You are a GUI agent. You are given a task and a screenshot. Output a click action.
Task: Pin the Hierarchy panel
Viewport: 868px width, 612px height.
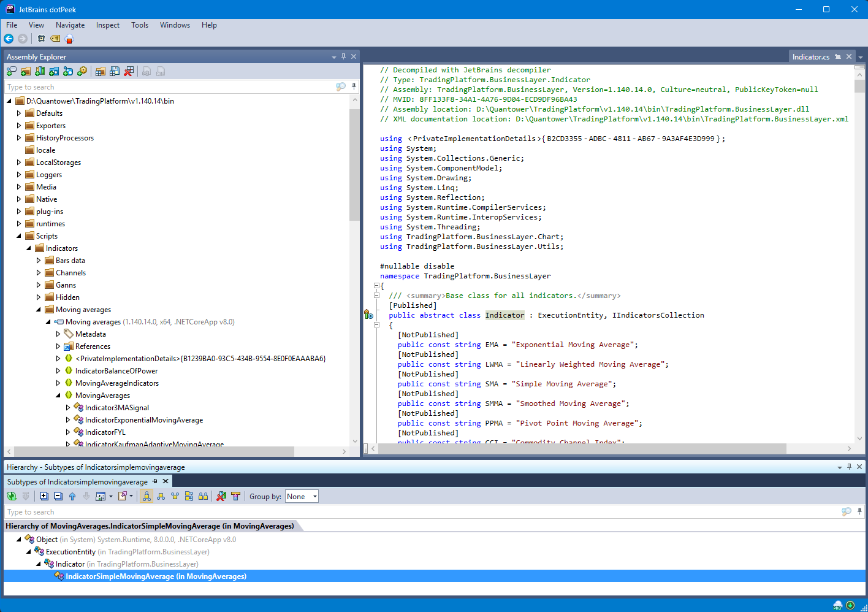849,467
